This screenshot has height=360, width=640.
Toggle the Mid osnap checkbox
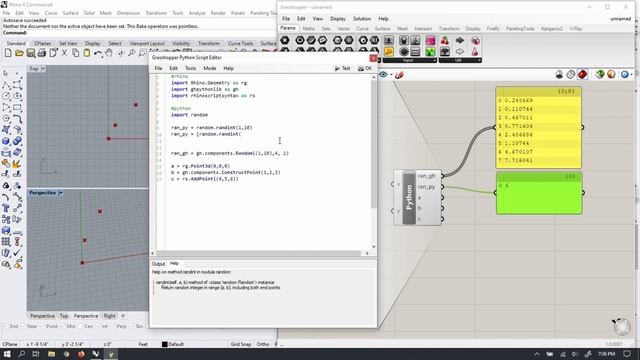(63, 326)
